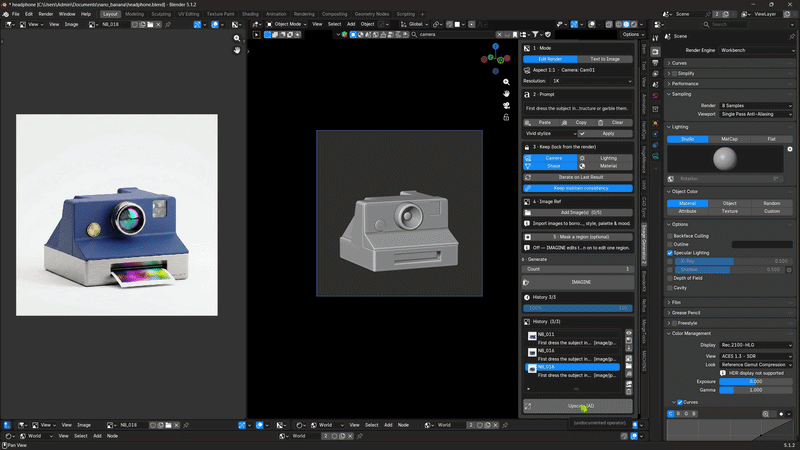
Task: Click the pin icon in Scene properties header
Action: click(792, 36)
